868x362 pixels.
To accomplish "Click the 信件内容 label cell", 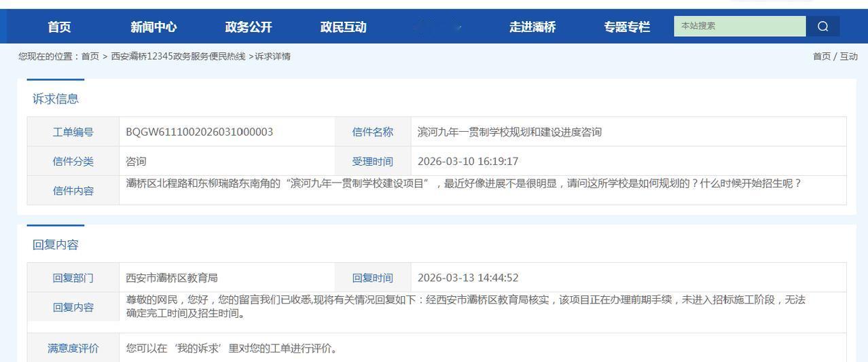I will (73, 190).
